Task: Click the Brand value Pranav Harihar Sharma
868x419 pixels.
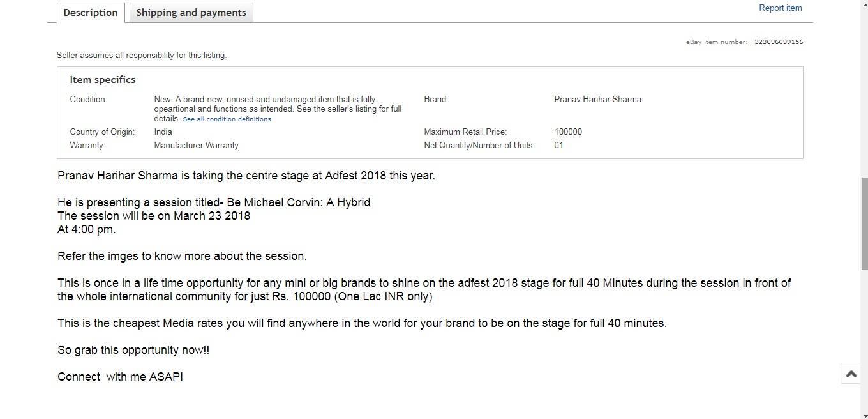Action: tap(597, 100)
